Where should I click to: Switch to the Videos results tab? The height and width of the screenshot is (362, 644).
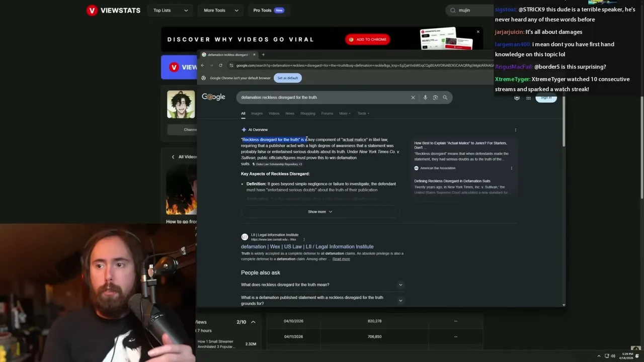click(274, 114)
